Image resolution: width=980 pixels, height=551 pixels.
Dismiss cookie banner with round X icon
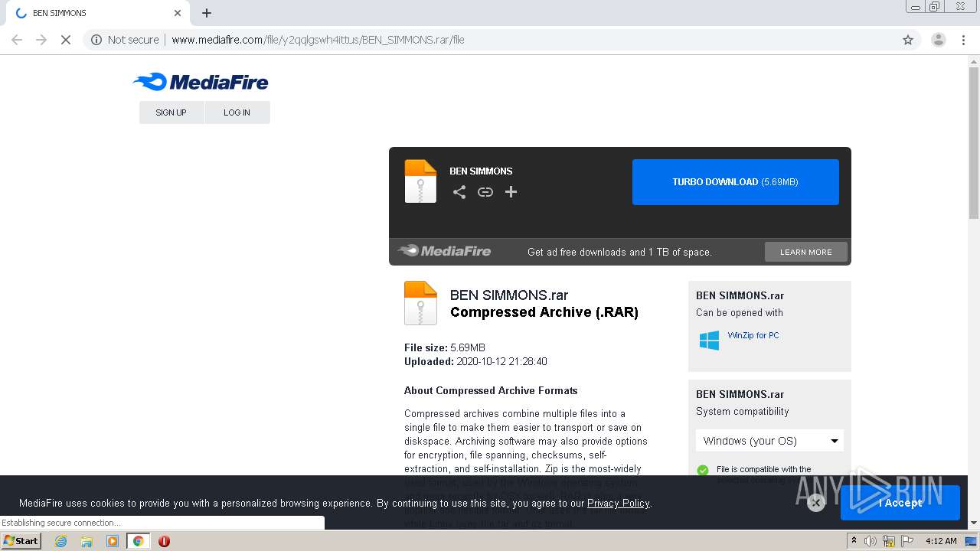point(816,503)
